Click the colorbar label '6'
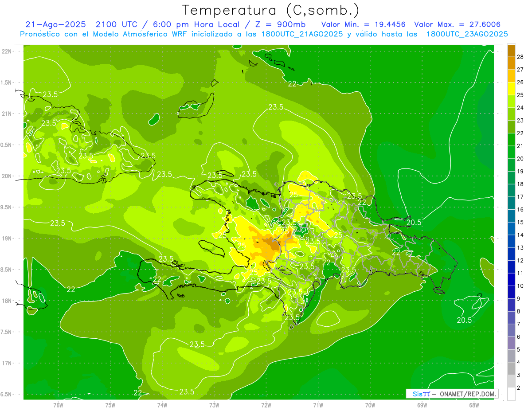This screenshot has height=411, width=532. click(519, 337)
